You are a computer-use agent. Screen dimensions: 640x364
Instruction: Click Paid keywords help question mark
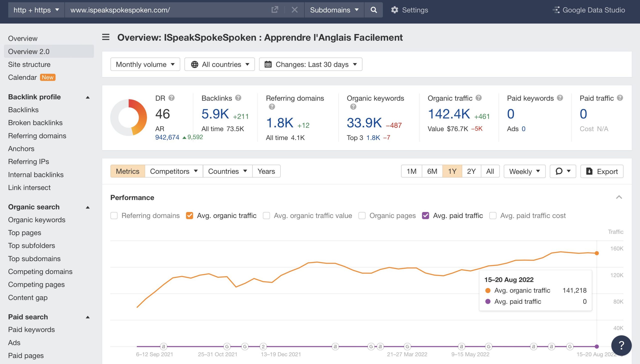pyautogui.click(x=560, y=98)
